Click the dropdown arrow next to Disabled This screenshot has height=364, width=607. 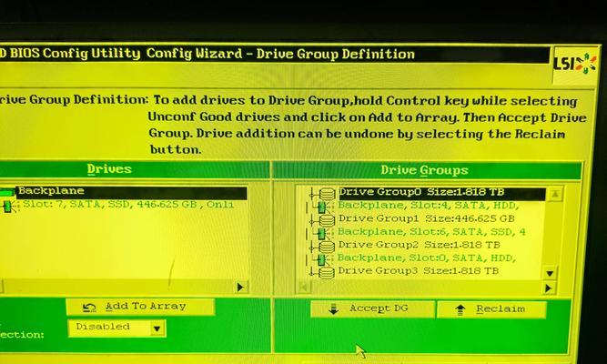pos(157,329)
